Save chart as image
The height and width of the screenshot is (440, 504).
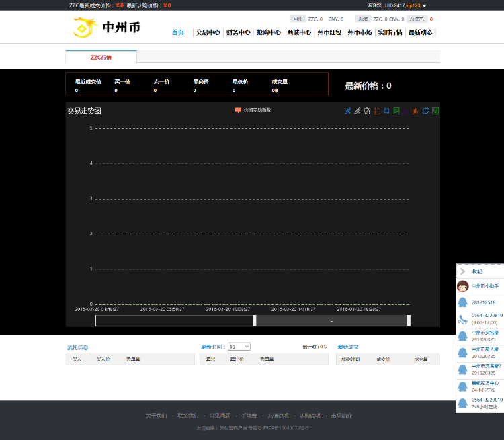pos(435,111)
